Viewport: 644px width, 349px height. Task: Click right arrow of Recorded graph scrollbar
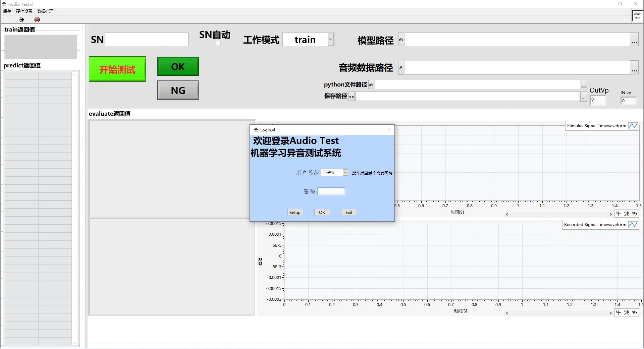click(610, 313)
